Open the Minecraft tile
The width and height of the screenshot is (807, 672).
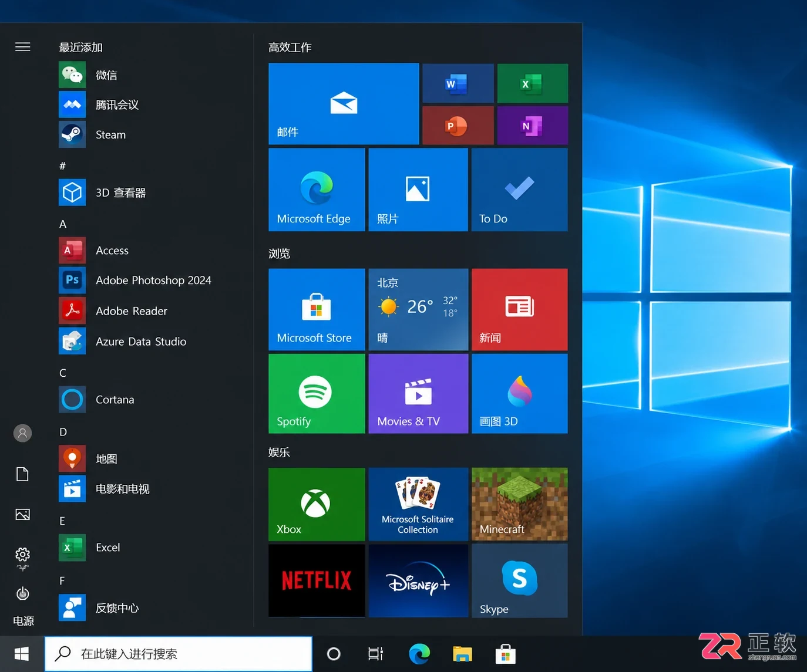point(520,504)
